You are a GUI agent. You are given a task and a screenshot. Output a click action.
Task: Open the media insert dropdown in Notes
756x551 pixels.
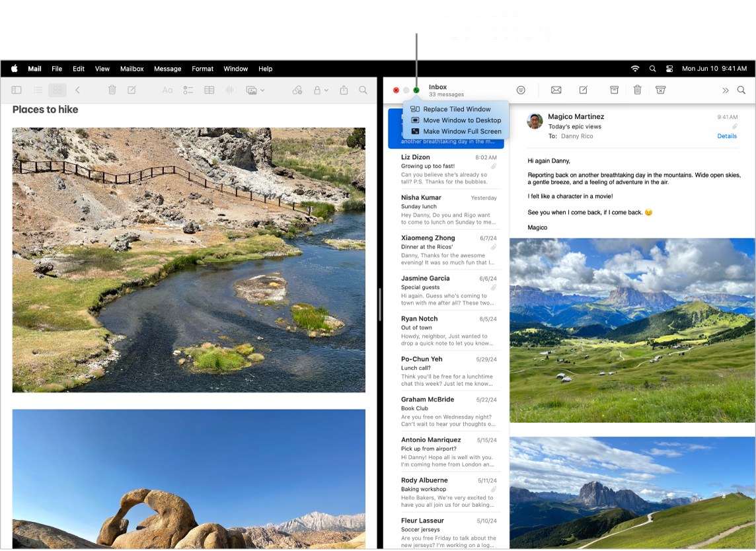tap(255, 90)
